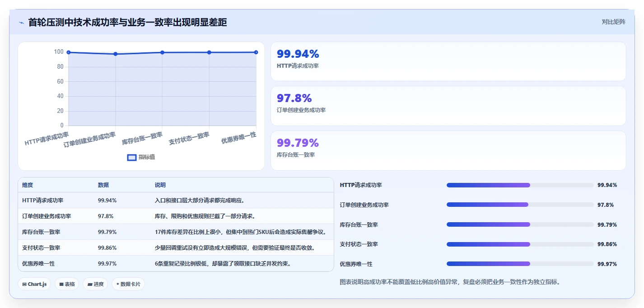Open the 99.94% HTTP请求成功率 data card

(x=448, y=61)
